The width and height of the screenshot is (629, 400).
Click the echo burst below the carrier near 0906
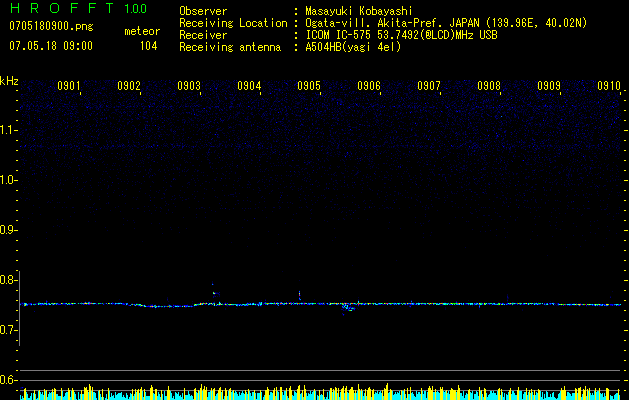[x=348, y=309]
